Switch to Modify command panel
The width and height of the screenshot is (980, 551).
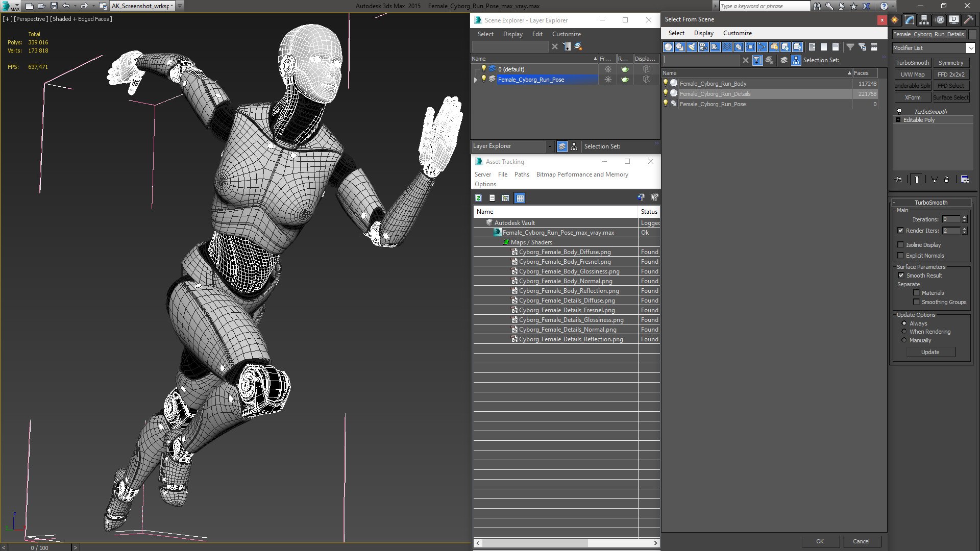tap(910, 20)
